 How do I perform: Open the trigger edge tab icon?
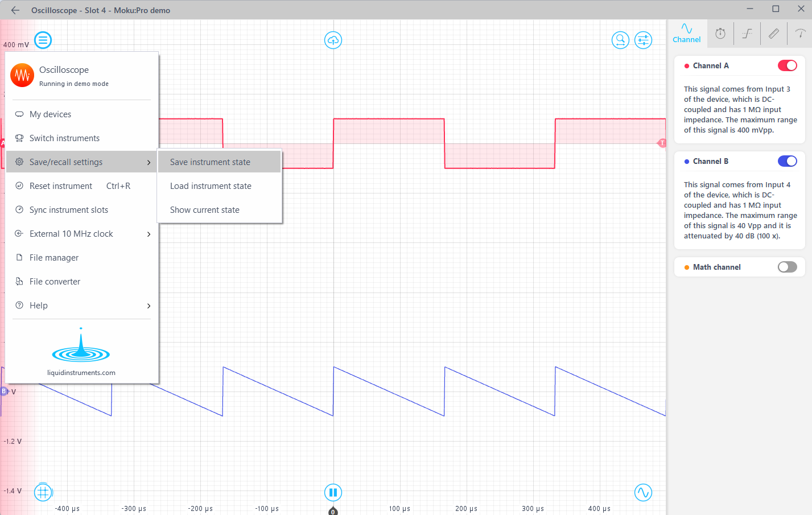[747, 34]
